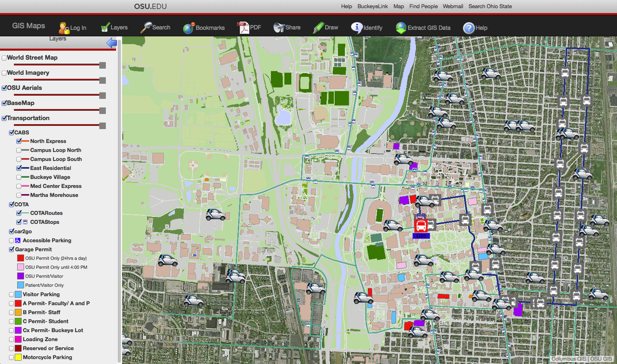Image resolution: width=617 pixels, height=364 pixels.
Task: Click the Search Ohio State link
Action: click(x=490, y=7)
